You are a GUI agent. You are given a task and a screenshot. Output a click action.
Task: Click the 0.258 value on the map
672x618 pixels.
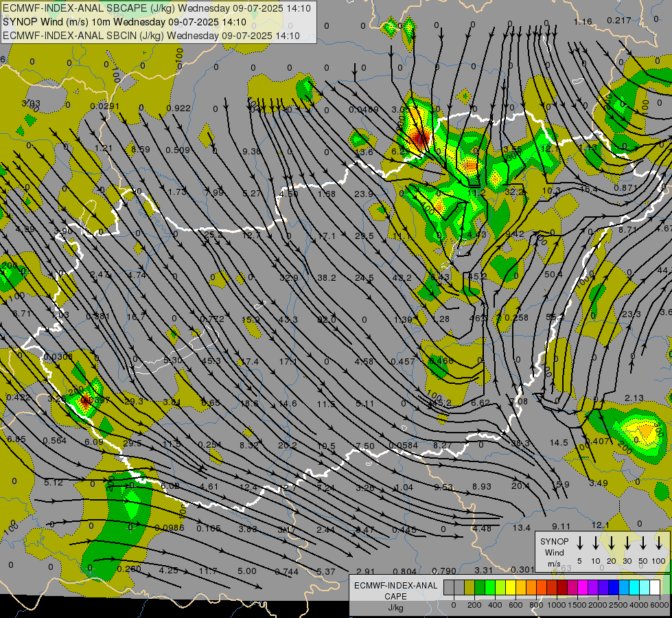tap(516, 318)
